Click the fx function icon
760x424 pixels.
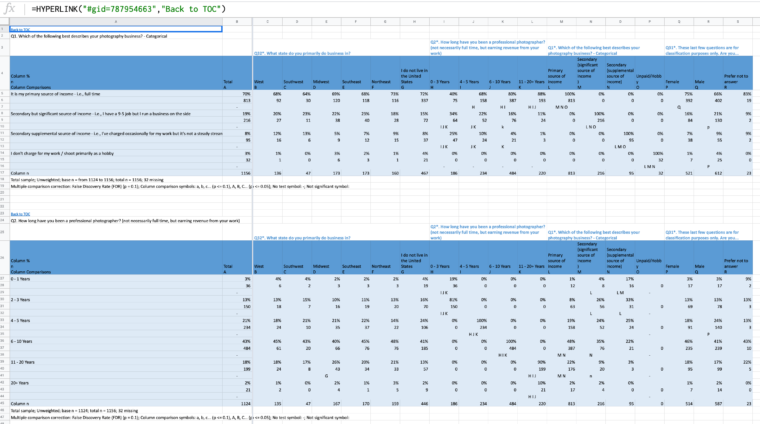(9, 9)
